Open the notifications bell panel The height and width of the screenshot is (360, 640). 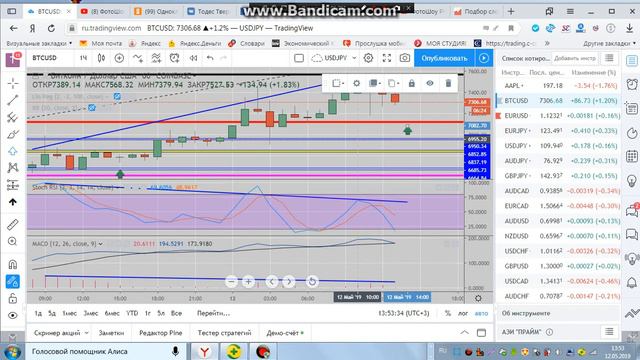click(632, 282)
